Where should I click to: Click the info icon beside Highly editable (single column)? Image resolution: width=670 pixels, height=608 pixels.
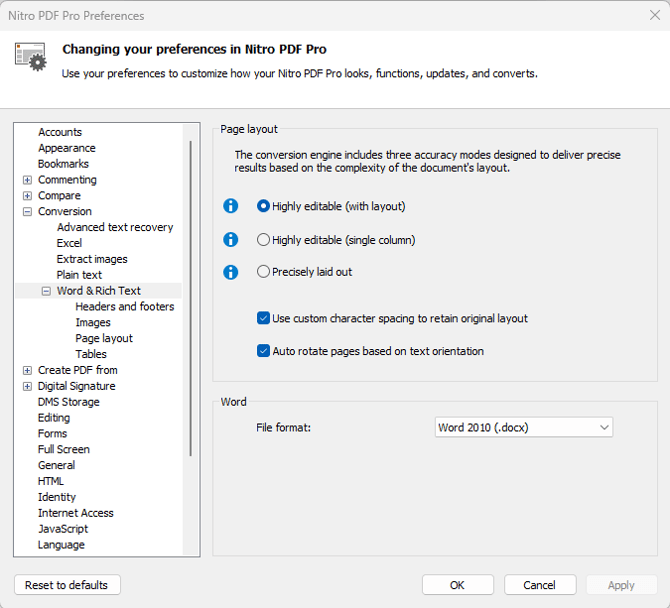pyautogui.click(x=230, y=239)
